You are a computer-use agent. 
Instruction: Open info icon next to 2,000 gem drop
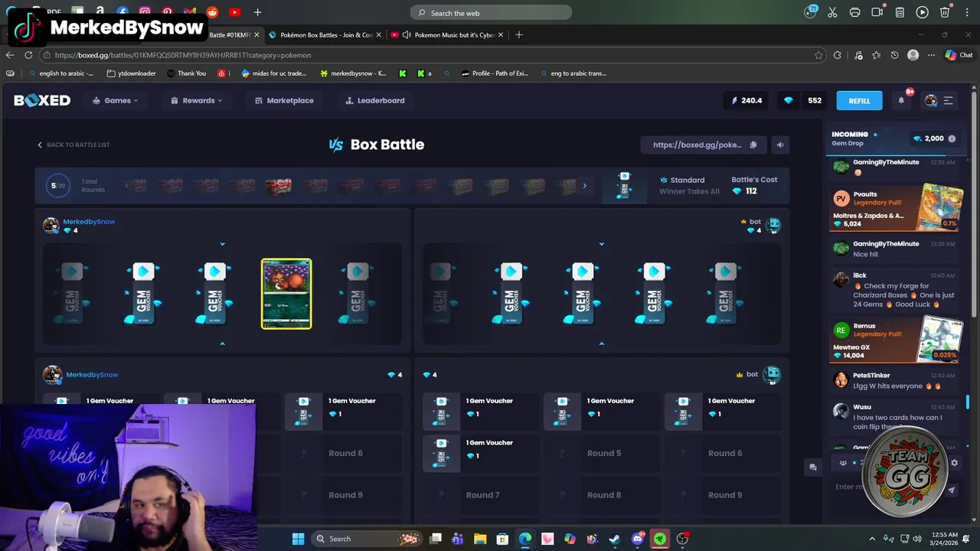[952, 139]
